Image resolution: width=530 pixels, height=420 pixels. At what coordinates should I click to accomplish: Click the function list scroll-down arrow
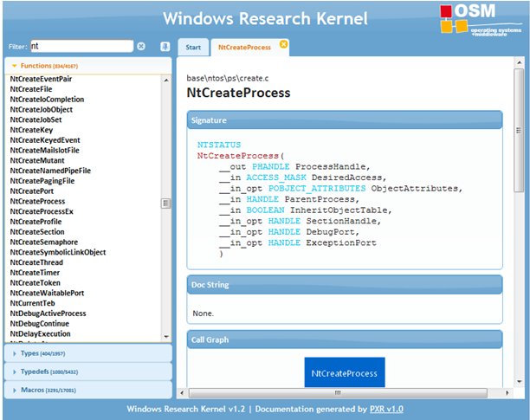[x=166, y=337]
